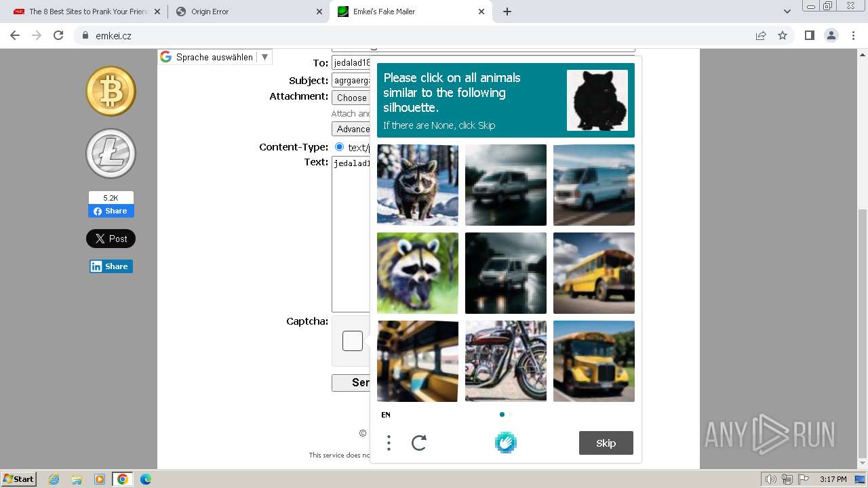Change captcha language from EN
This screenshot has width=868, height=488.
click(386, 415)
